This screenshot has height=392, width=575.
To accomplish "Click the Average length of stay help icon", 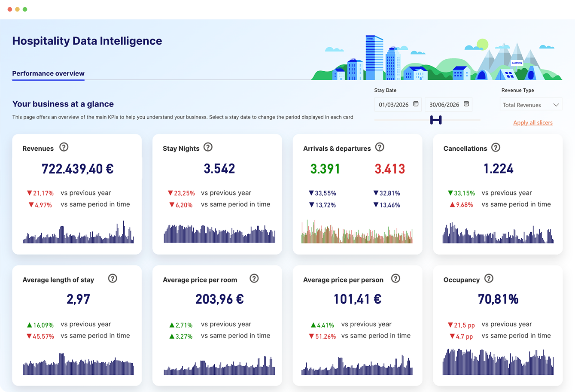I will pos(113,279).
